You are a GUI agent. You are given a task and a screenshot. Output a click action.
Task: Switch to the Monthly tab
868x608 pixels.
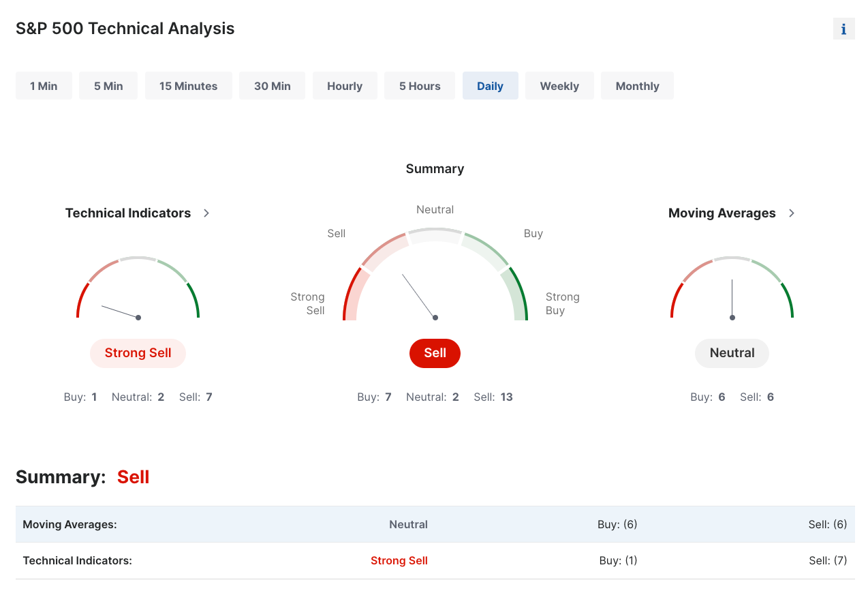(x=637, y=86)
